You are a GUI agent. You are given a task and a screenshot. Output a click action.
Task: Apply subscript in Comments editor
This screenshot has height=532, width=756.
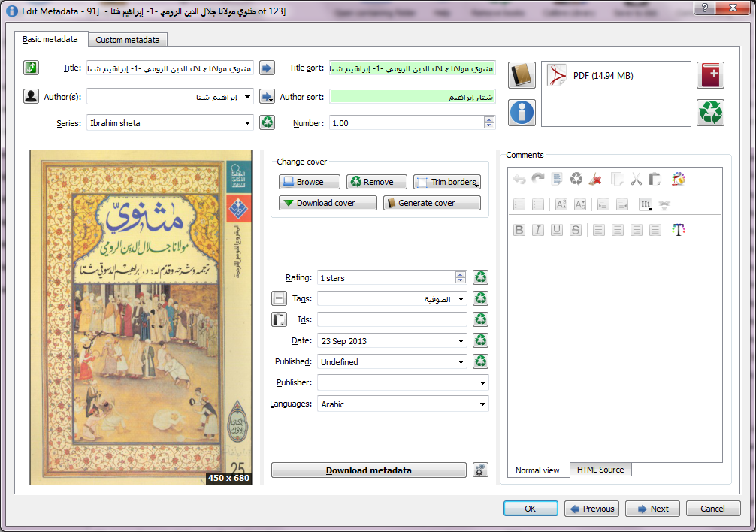tap(580, 204)
